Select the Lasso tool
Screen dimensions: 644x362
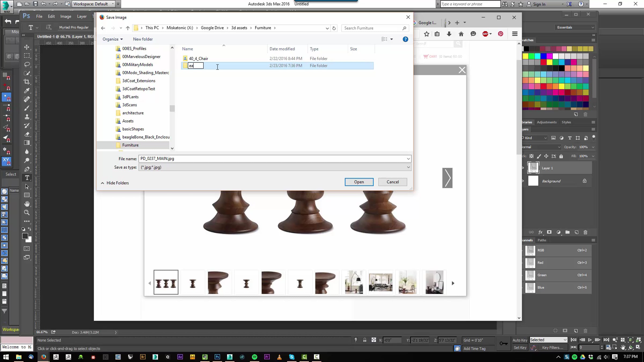(x=27, y=65)
